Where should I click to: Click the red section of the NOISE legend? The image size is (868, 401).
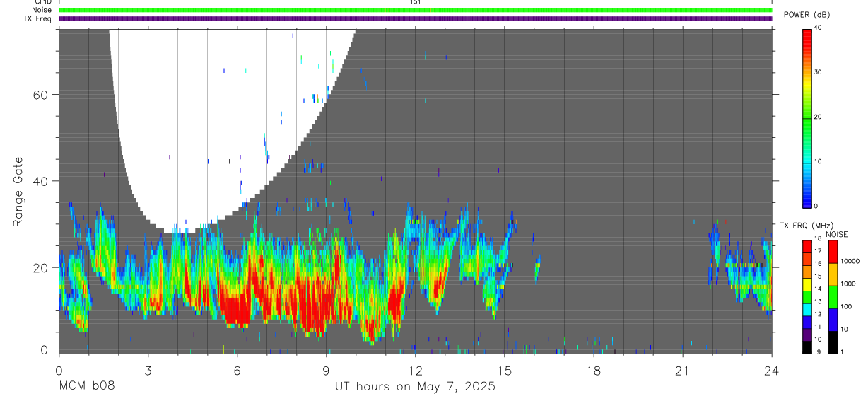point(833,252)
